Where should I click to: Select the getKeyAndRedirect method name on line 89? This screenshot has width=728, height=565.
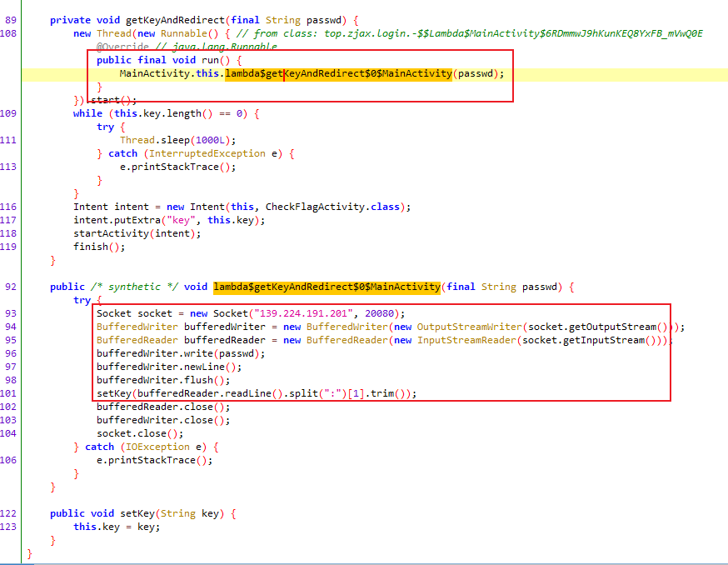point(175,21)
